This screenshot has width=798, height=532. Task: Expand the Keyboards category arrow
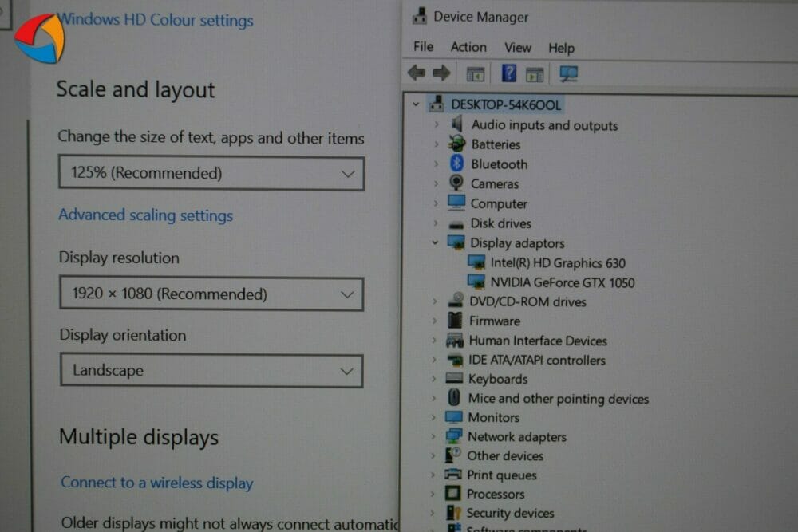coord(434,379)
